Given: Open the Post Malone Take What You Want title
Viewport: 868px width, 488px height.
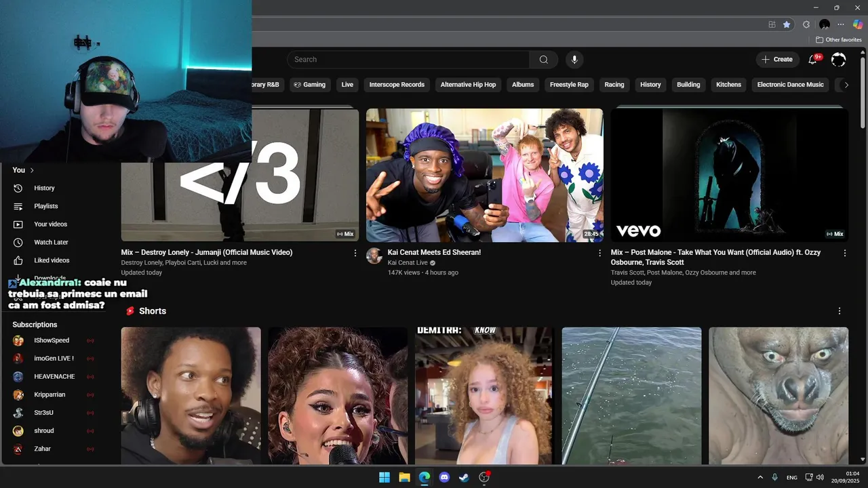Looking at the screenshot, I should (715, 257).
